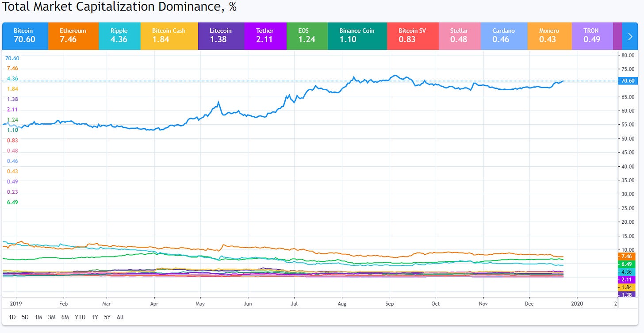The image size is (644, 333).
Task: Click the May time axis label
Action: (200, 304)
